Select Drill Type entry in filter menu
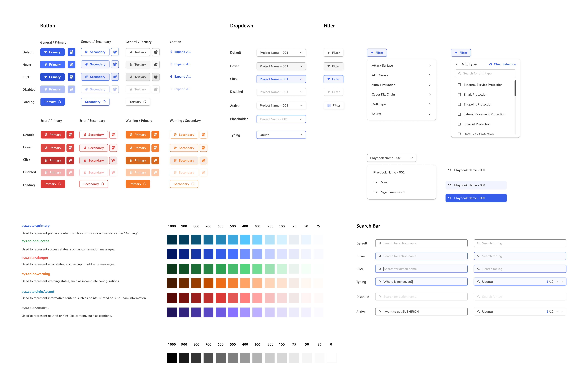This screenshot has height=386, width=588. click(401, 104)
